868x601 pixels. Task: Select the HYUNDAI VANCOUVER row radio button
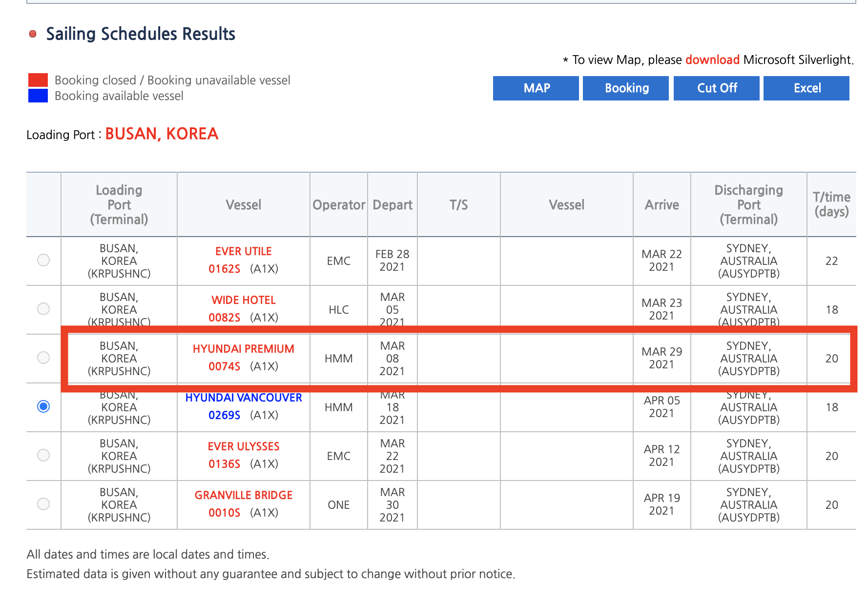click(x=43, y=406)
